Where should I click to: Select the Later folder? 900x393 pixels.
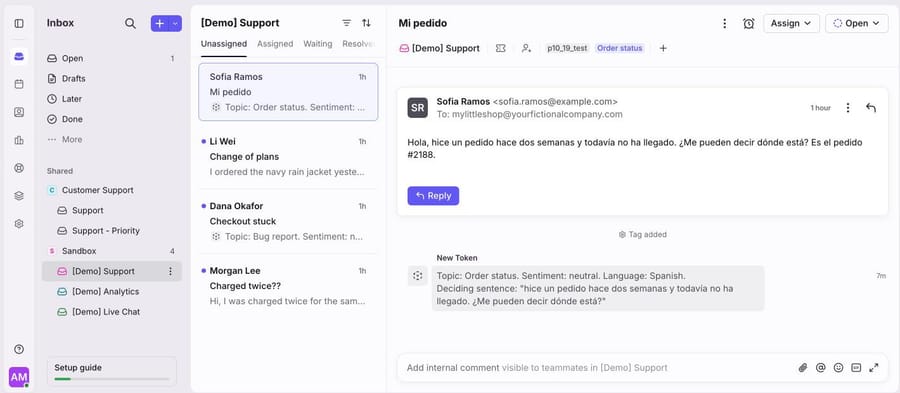pyautogui.click(x=112, y=99)
